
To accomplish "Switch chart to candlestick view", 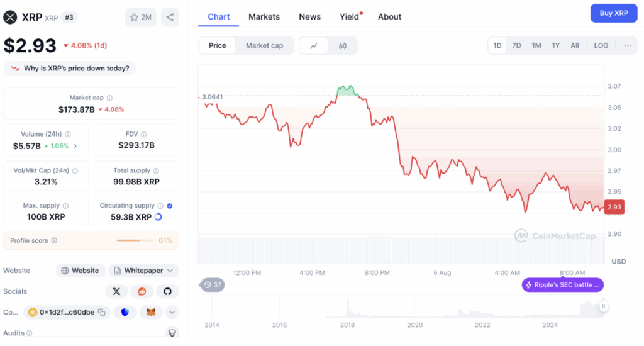I will pyautogui.click(x=343, y=45).
